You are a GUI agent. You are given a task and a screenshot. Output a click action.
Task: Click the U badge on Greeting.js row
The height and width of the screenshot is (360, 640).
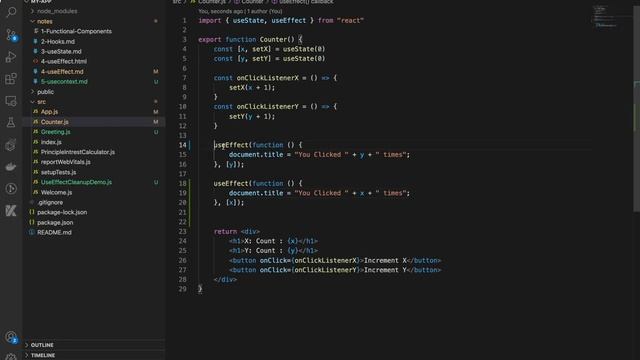click(156, 132)
